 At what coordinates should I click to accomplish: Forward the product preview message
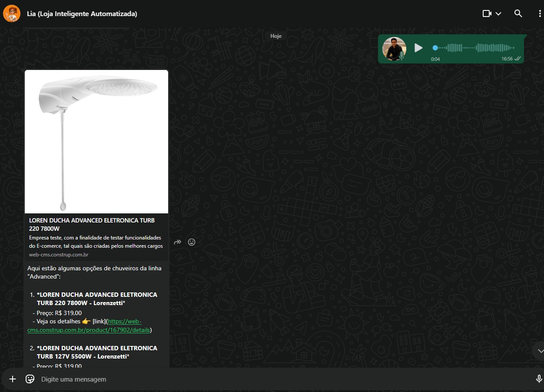(x=177, y=242)
